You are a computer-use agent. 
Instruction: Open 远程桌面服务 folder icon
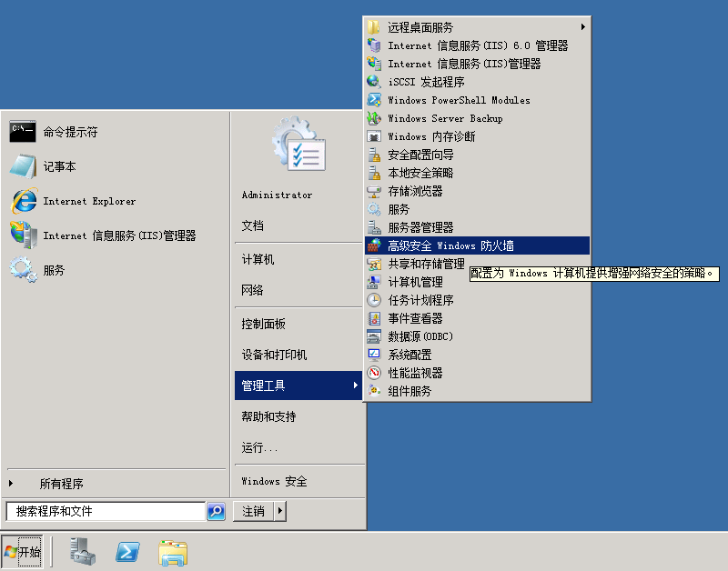374,27
